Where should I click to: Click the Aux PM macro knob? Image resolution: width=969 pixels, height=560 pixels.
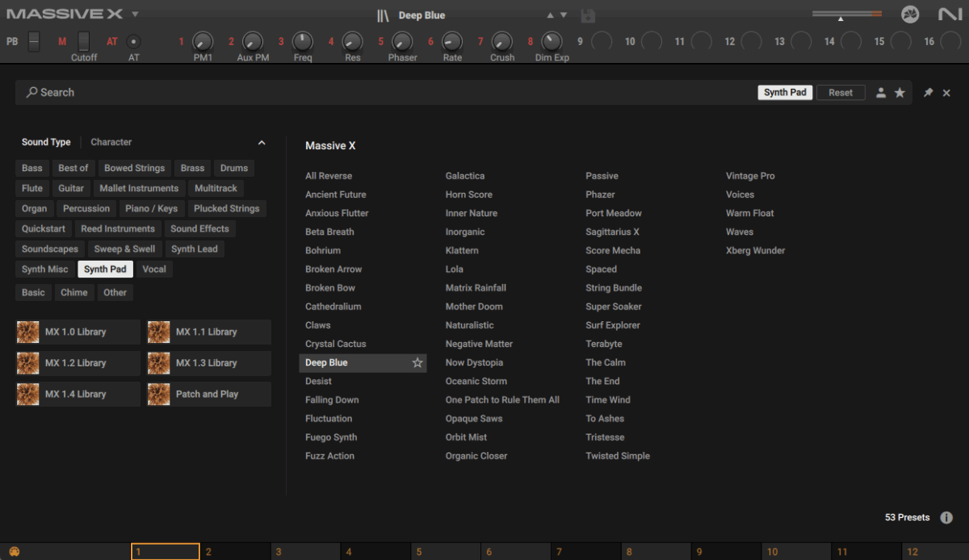click(x=253, y=41)
